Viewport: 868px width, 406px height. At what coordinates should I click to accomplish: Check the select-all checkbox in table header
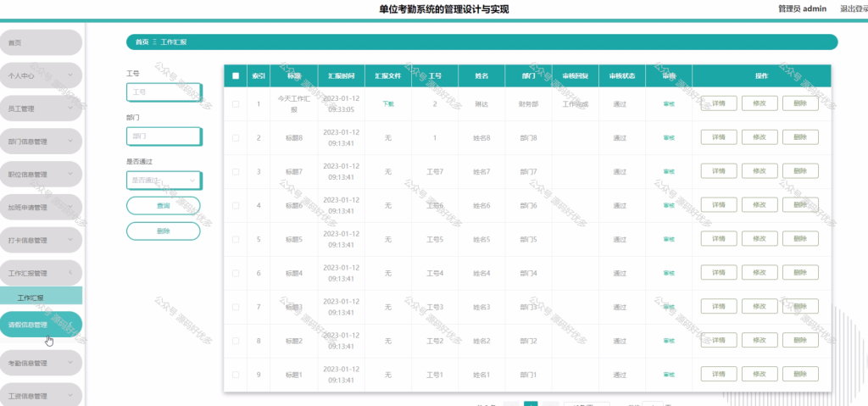236,76
